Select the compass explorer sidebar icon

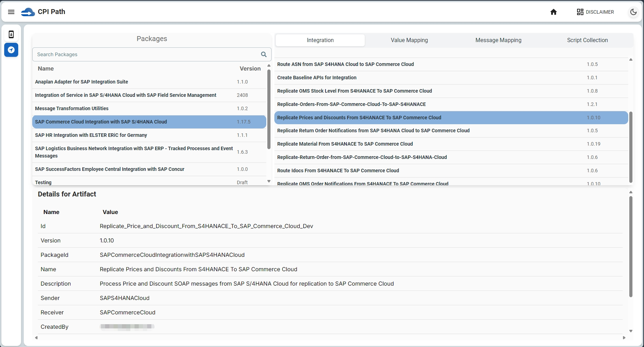coord(11,50)
